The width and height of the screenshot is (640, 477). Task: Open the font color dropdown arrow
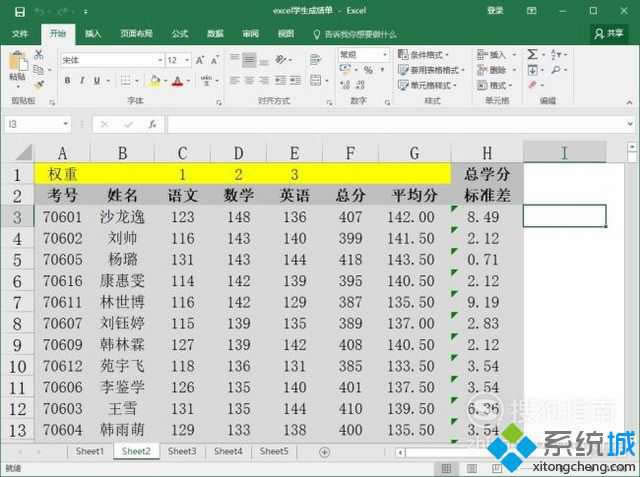(188, 81)
